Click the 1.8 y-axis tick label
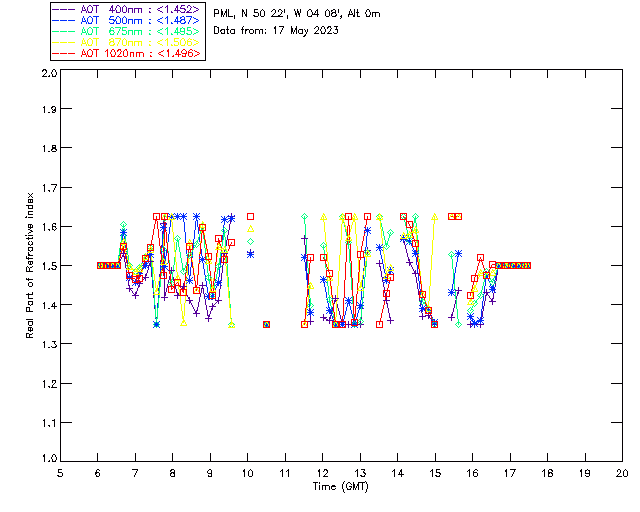This screenshot has height=512, width=640. pyautogui.click(x=49, y=148)
